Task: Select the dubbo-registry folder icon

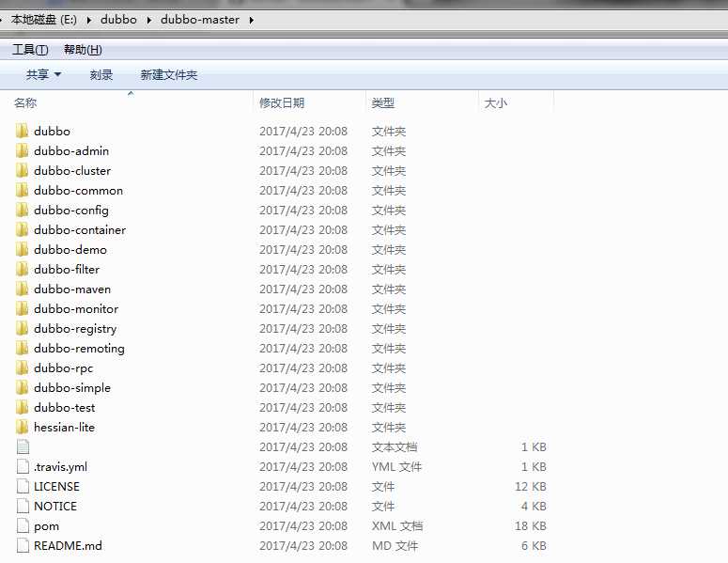Action: (x=22, y=328)
